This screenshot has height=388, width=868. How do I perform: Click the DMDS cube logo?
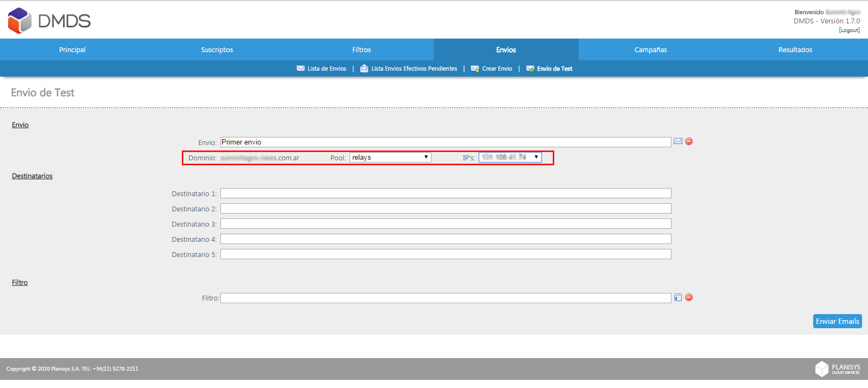[20, 21]
